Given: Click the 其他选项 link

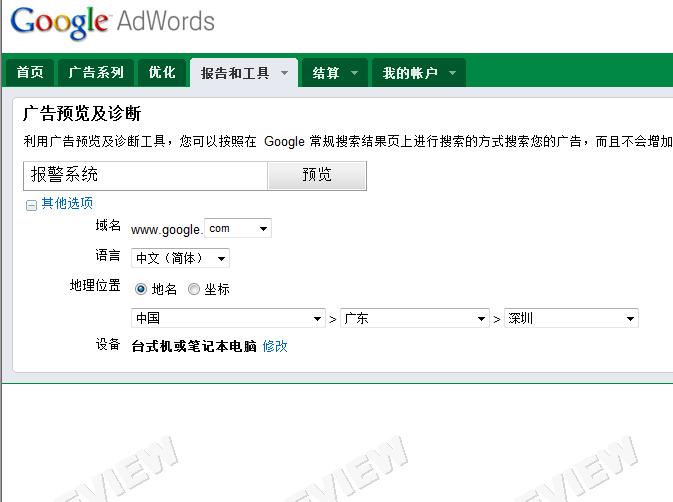Looking at the screenshot, I should click(67, 203).
